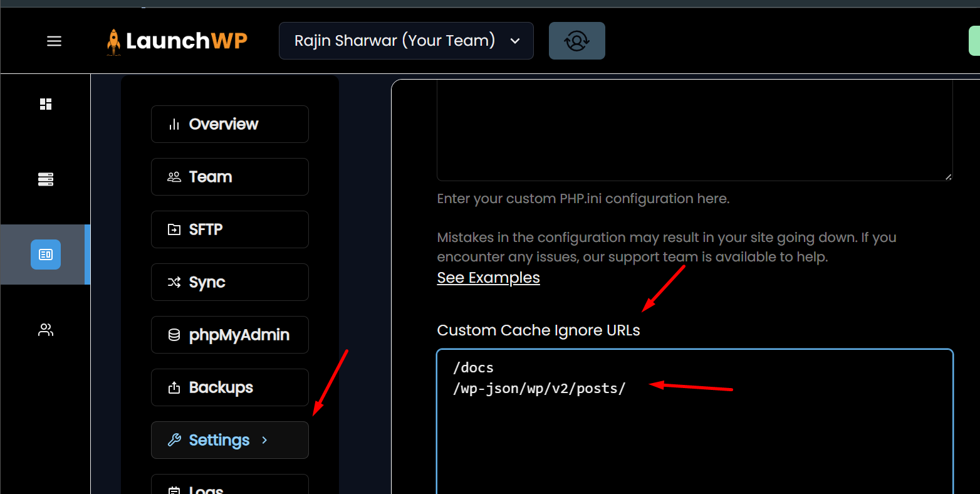This screenshot has width=980, height=494.
Task: Click the PHP.ini textarea resize grip
Action: pyautogui.click(x=947, y=177)
